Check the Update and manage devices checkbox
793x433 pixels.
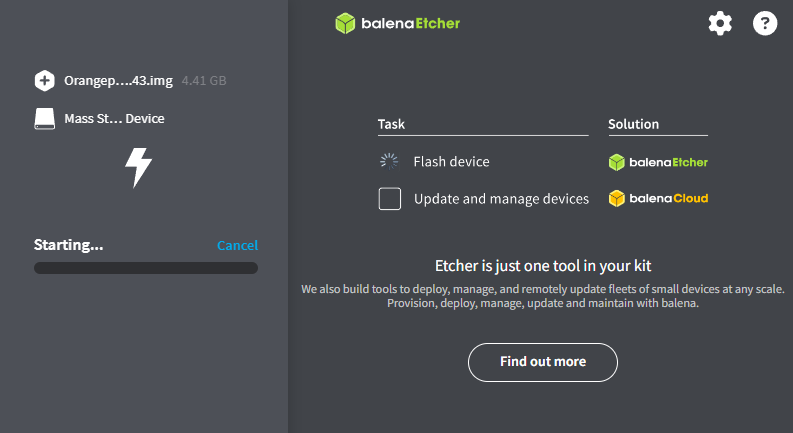pyautogui.click(x=390, y=198)
